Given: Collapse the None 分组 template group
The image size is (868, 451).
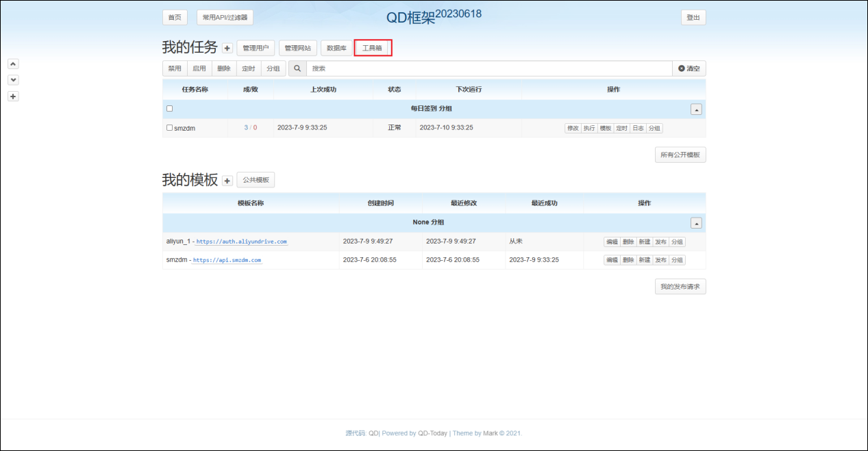Looking at the screenshot, I should (x=696, y=223).
